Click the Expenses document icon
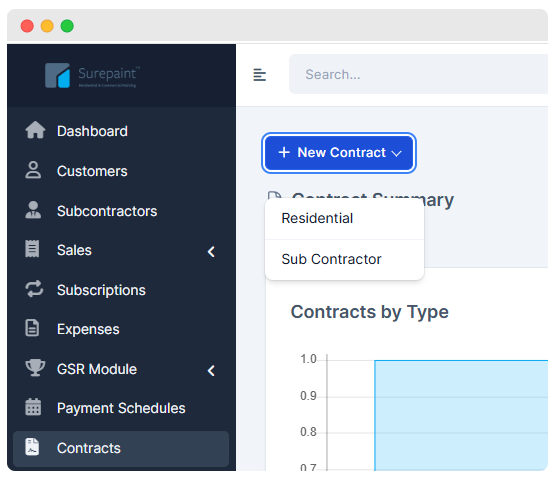Image resolution: width=555 pixels, height=480 pixels. tap(32, 328)
